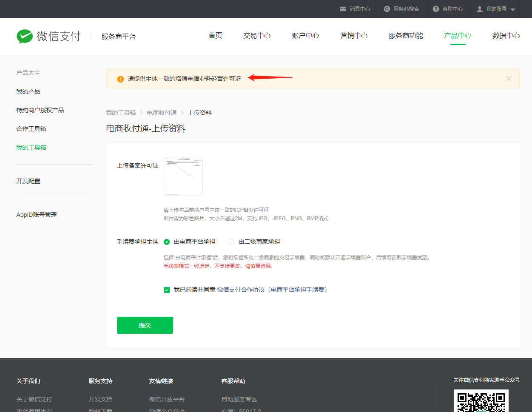Open 开发配置 in sidebar

[28, 181]
